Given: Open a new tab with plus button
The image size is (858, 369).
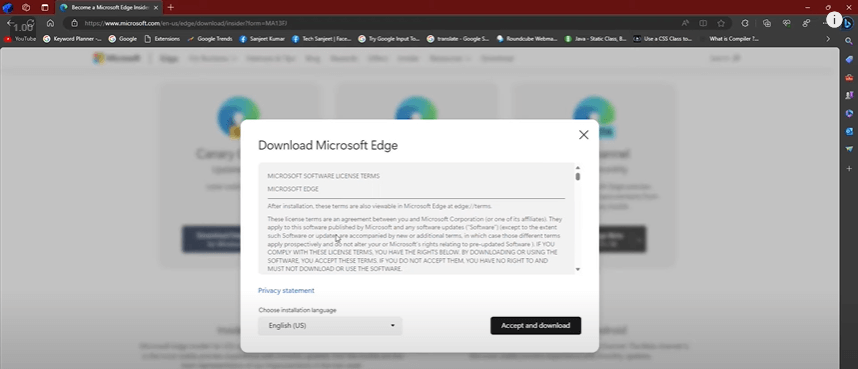Looking at the screenshot, I should pyautogui.click(x=171, y=7).
